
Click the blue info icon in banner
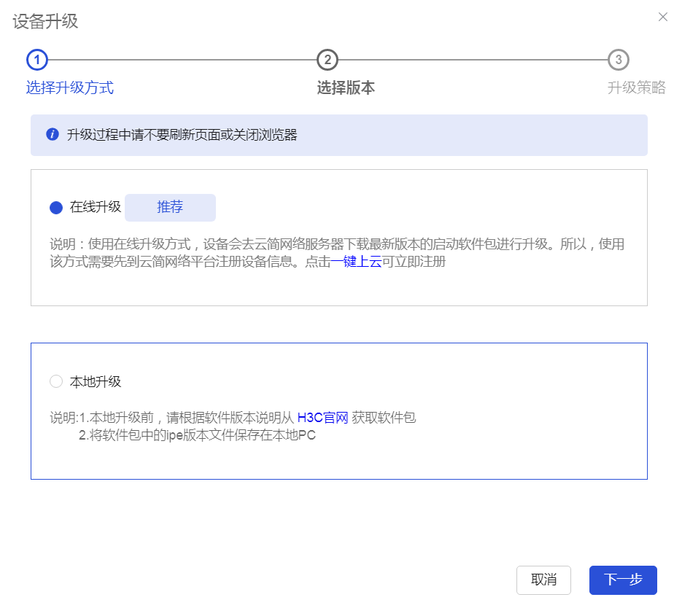click(x=52, y=135)
